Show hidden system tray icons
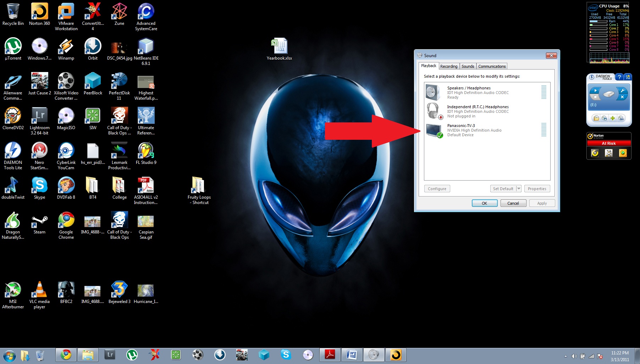The width and height of the screenshot is (640, 364). 565,356
